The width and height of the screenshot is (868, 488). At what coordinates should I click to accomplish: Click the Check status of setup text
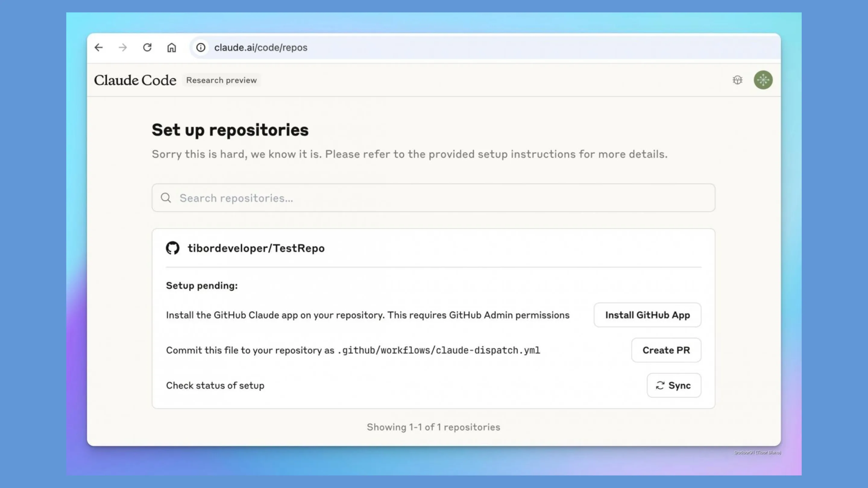[x=215, y=386]
